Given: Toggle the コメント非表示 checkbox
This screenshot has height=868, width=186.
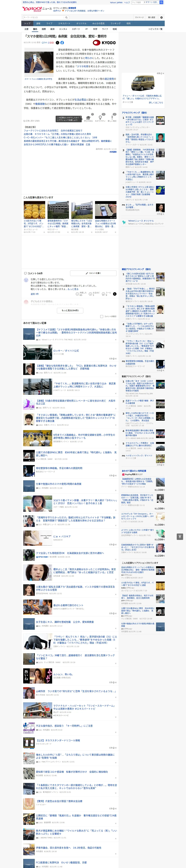Looking at the screenshot, I should 102,316.
